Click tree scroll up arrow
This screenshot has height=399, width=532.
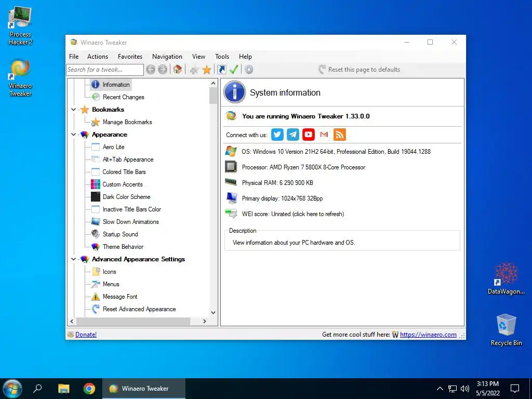pyautogui.click(x=213, y=83)
